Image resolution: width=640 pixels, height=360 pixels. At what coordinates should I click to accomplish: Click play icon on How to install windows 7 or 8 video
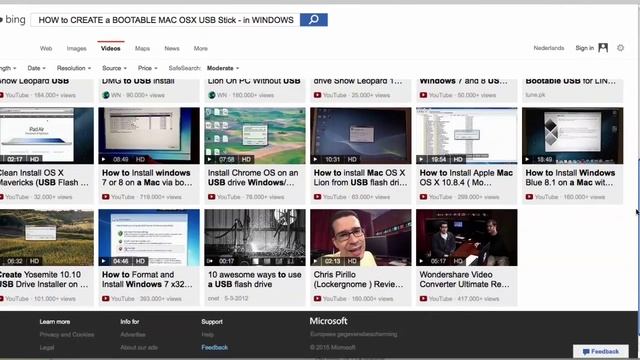[104, 159]
